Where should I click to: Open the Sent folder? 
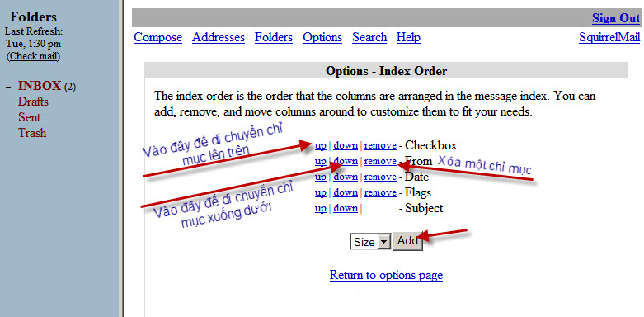[29, 117]
